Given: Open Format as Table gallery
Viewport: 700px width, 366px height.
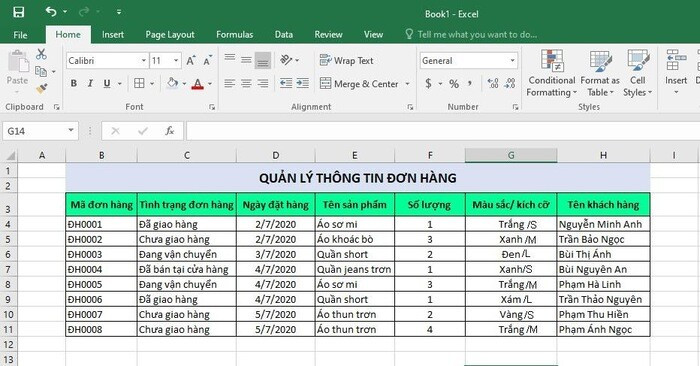Looking at the screenshot, I should pos(600,73).
